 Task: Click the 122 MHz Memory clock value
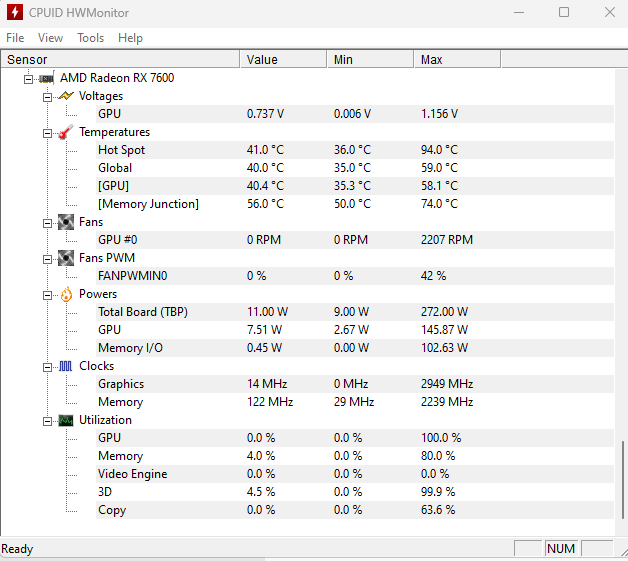click(x=270, y=402)
